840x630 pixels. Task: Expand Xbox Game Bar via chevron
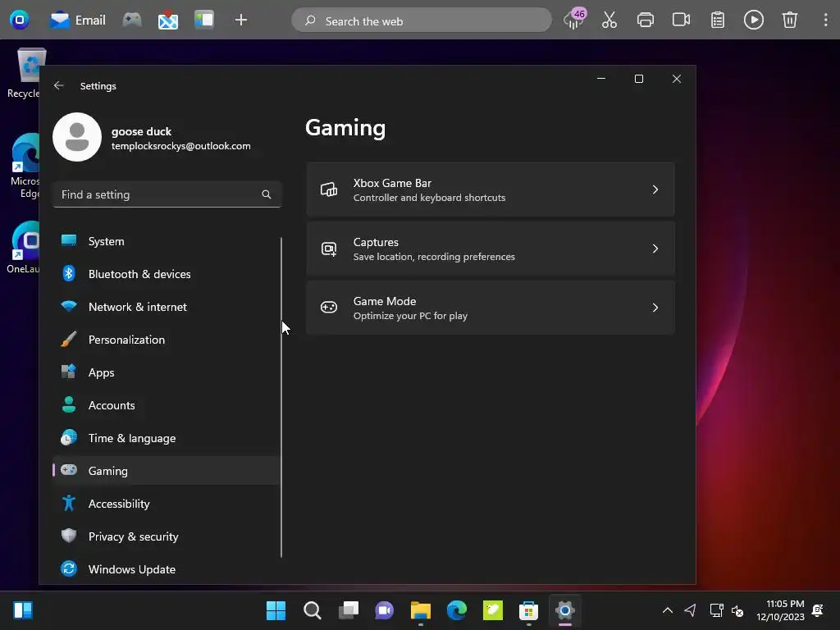(x=655, y=189)
